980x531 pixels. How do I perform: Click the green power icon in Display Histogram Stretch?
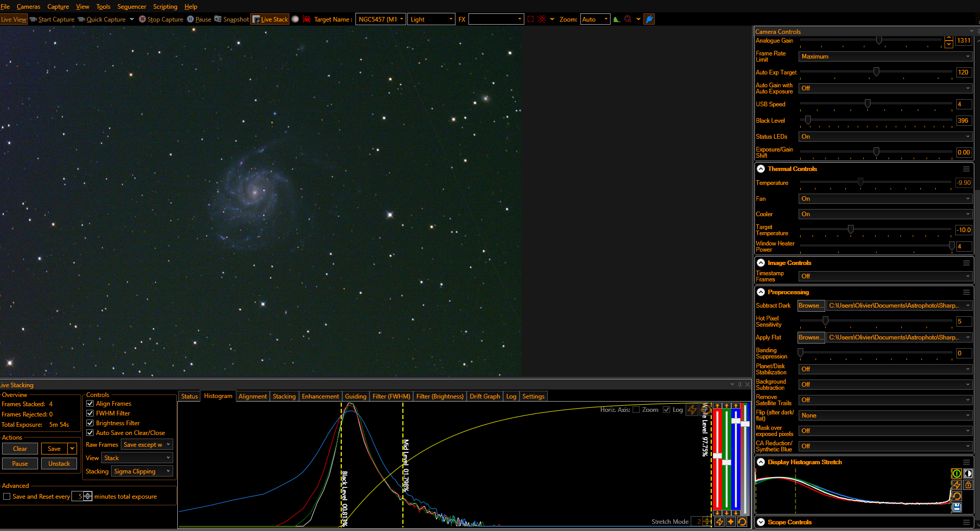[x=956, y=473]
